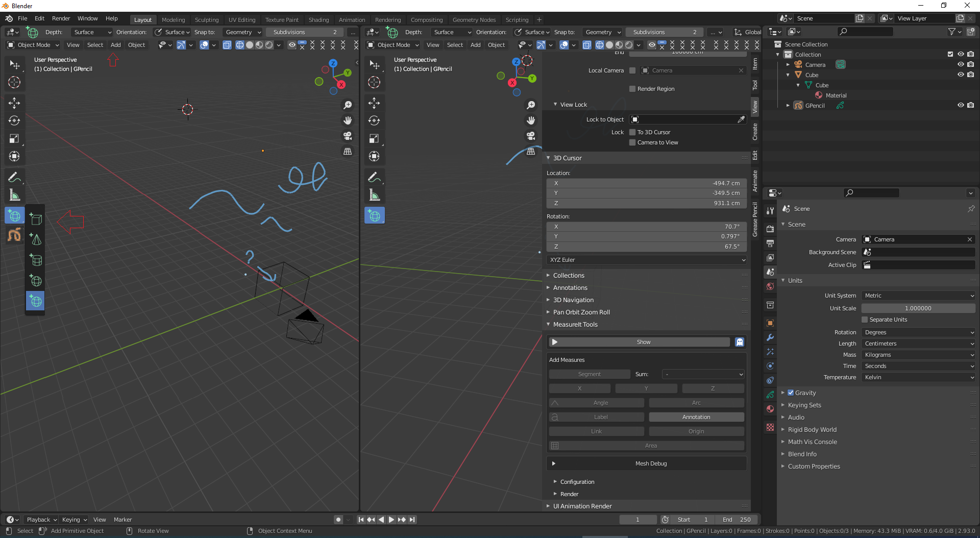Enable the Render Region checkbox
Viewport: 980px width, 538px height.
pos(632,89)
